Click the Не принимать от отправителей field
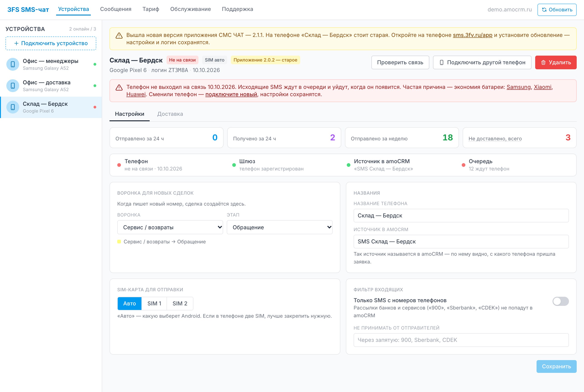This screenshot has width=584, height=392. point(461,340)
